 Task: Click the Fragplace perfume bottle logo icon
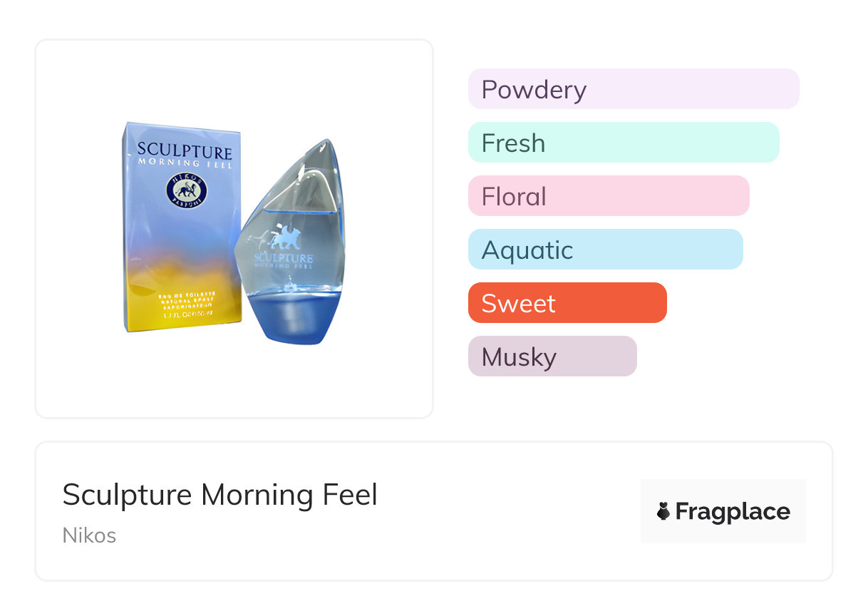[663, 511]
